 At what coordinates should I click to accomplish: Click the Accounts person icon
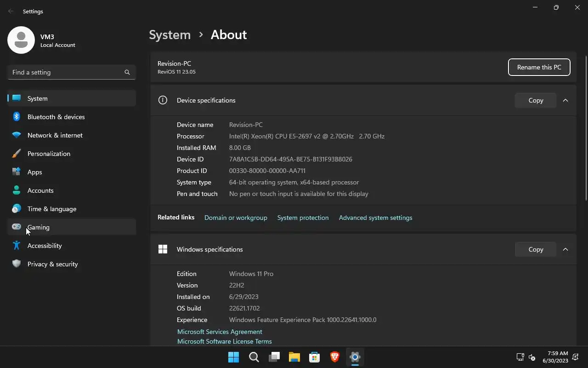point(17,190)
